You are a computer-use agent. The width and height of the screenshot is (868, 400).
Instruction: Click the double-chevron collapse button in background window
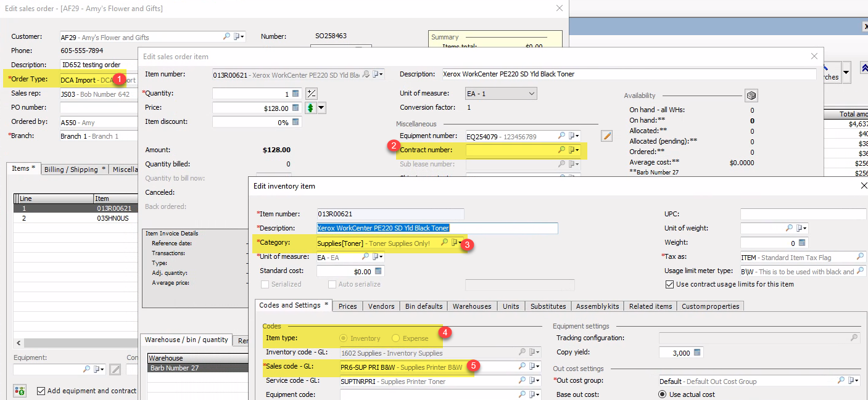(x=863, y=69)
